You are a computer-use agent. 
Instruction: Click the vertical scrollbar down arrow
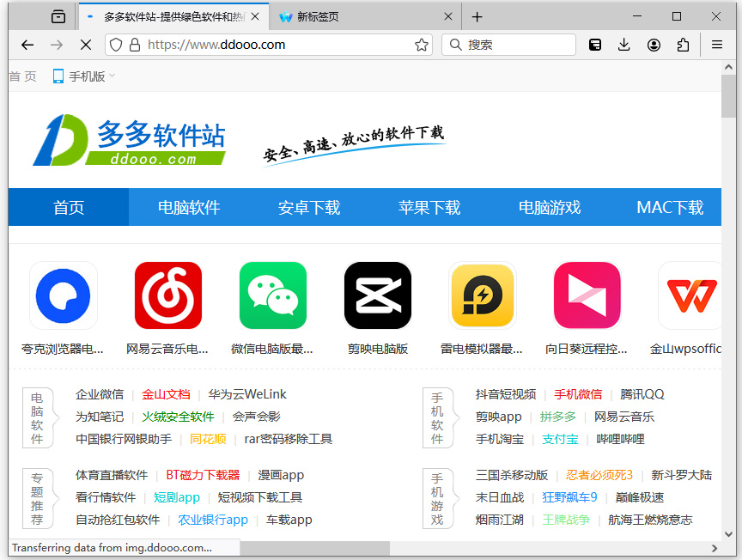(728, 534)
